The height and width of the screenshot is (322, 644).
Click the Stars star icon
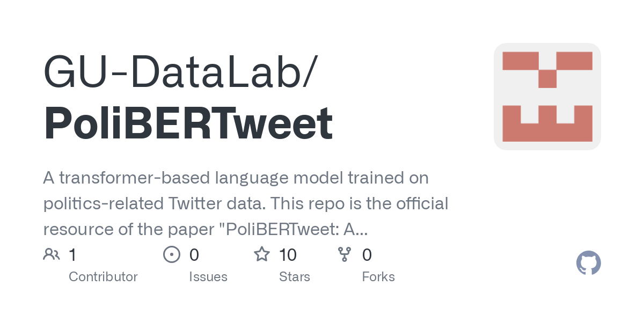(261, 254)
